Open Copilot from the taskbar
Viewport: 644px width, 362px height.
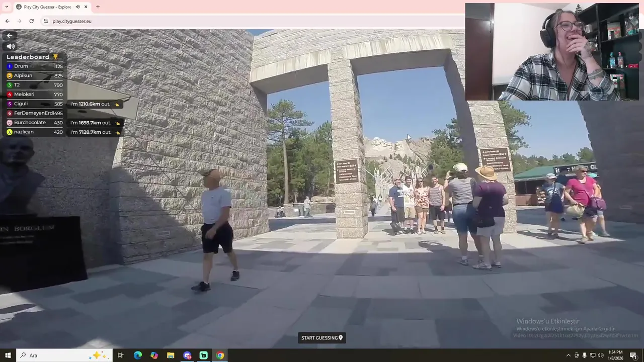point(154,355)
